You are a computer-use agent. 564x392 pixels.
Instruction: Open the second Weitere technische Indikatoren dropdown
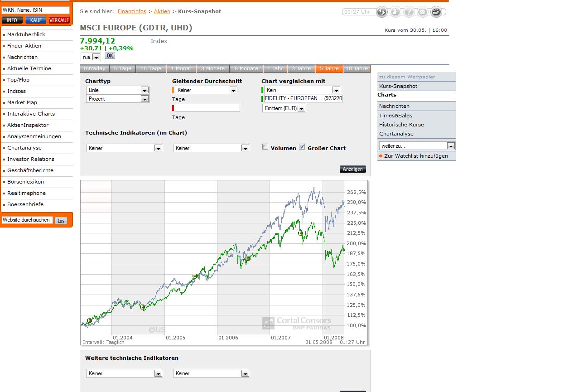212,373
